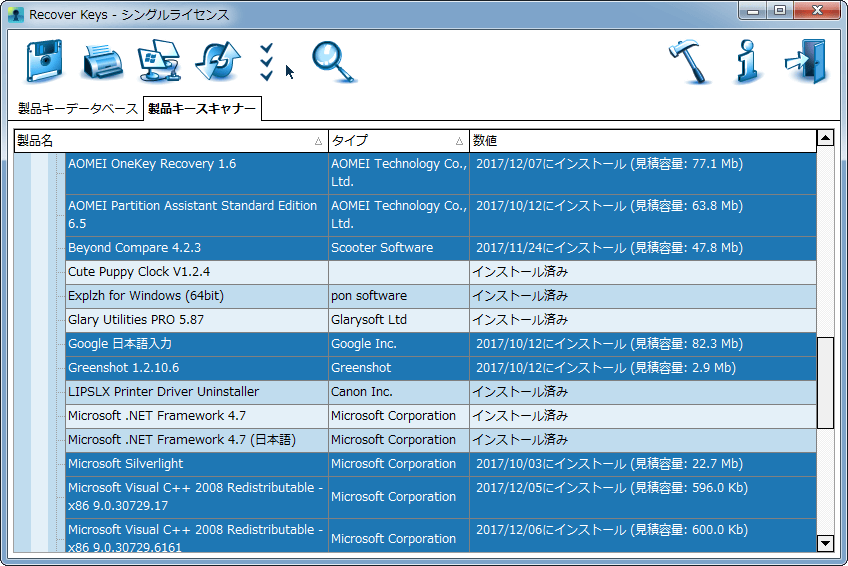
Task: Click インストール済み value for Explzh
Action: (x=642, y=296)
